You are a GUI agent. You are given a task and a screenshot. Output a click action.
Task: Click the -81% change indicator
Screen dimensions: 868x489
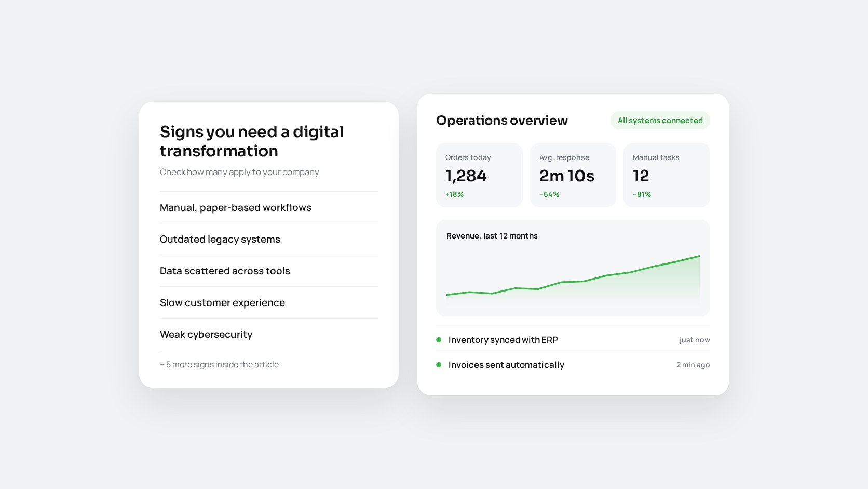coord(642,194)
